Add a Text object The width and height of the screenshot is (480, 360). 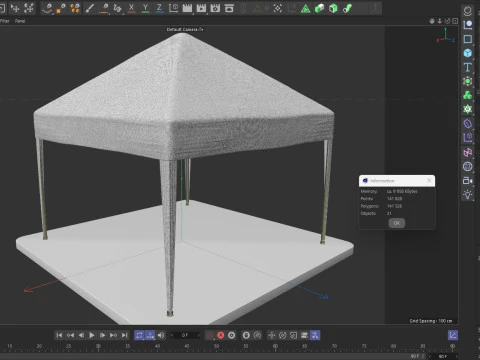click(x=468, y=67)
